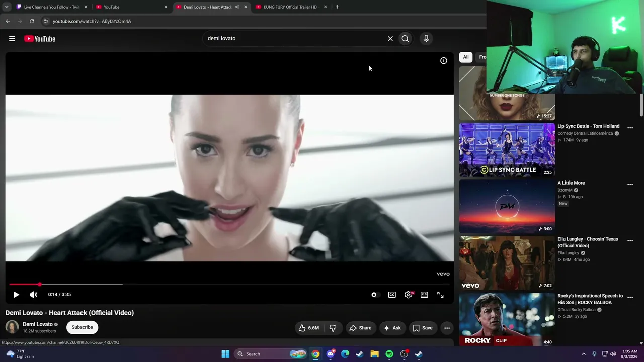Enter full screen mode
644x362 pixels.
(x=440, y=295)
